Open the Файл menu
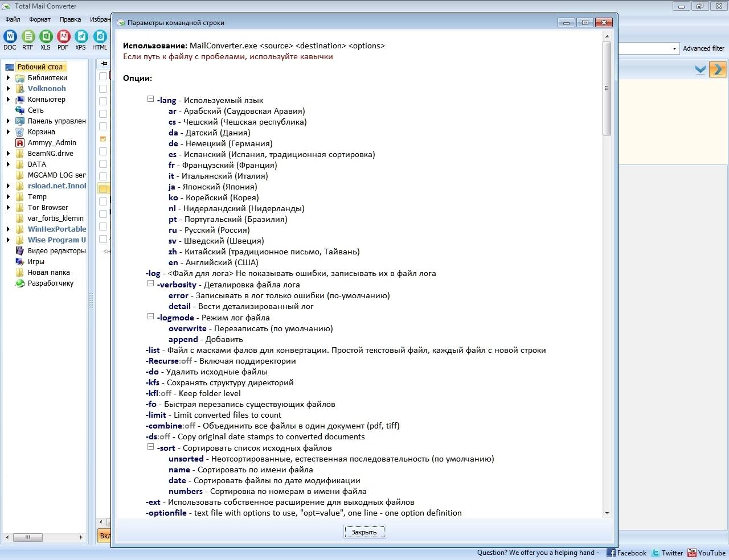Viewport: 729px width, 560px height. [x=13, y=19]
